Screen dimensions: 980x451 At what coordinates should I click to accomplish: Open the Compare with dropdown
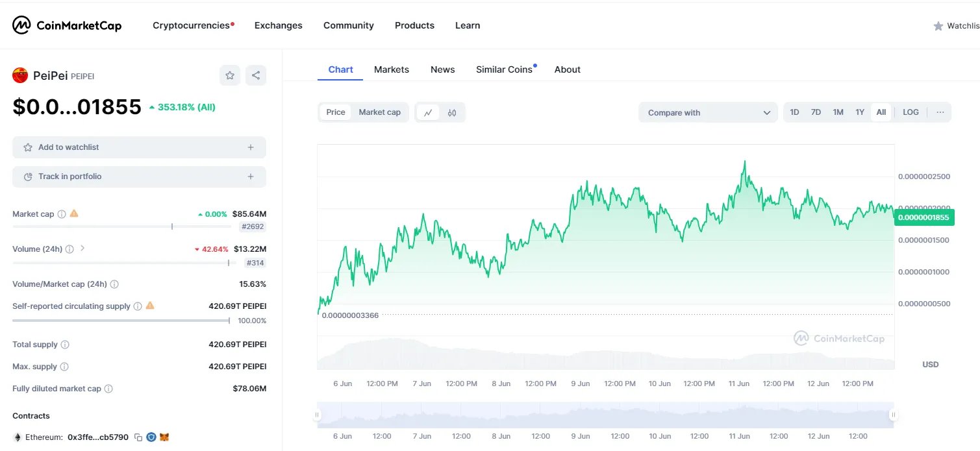point(708,112)
